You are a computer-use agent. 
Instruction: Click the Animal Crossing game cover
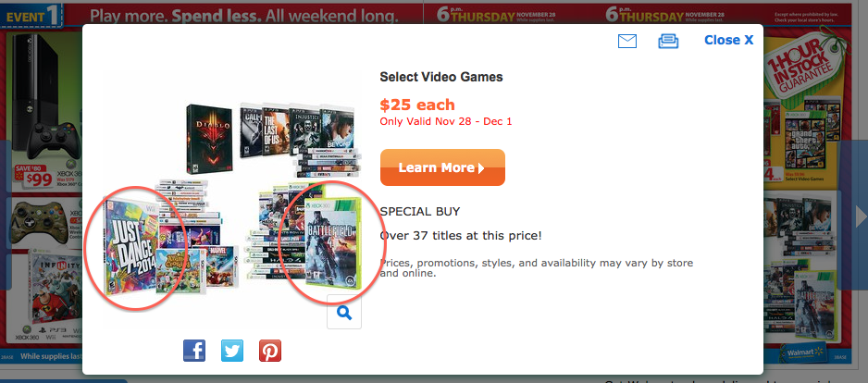[x=176, y=272]
